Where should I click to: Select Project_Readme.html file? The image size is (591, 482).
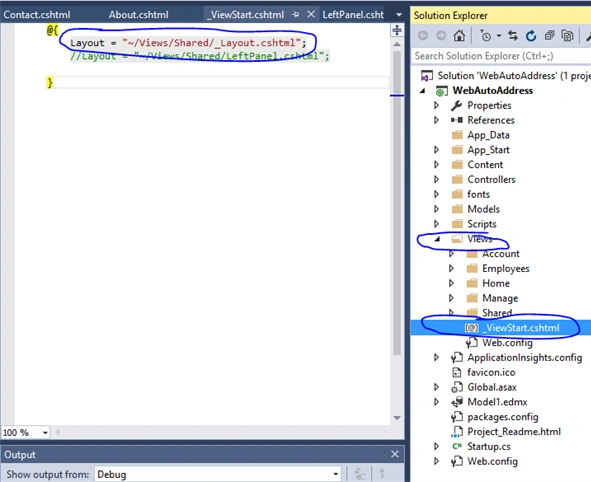(x=514, y=432)
